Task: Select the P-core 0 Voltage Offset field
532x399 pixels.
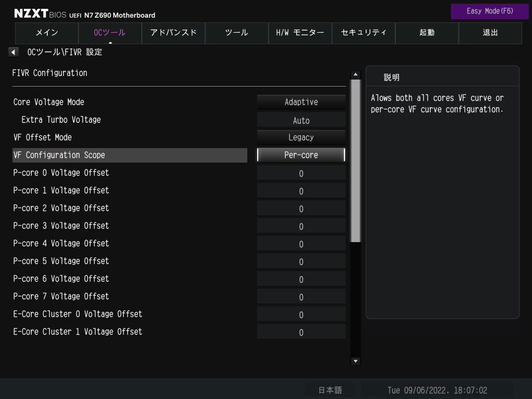Action: tap(301, 174)
